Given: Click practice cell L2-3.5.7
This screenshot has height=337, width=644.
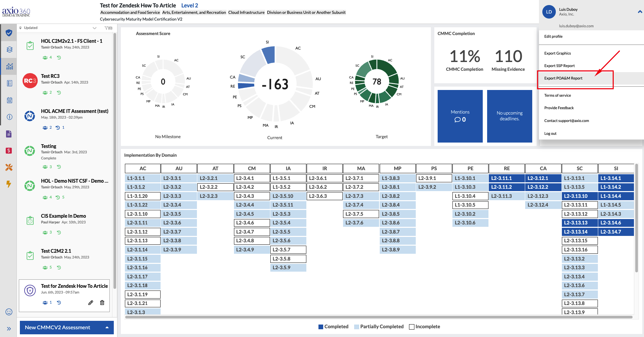Looking at the screenshot, I should 288,250.
